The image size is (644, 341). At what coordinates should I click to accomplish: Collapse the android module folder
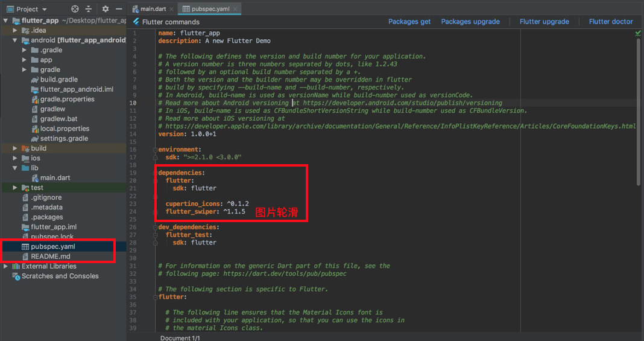(x=15, y=40)
